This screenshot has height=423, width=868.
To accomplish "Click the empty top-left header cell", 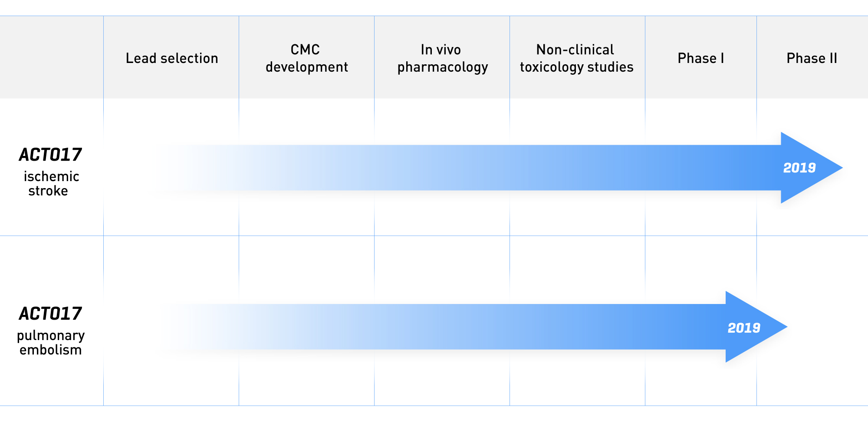I will [52, 57].
